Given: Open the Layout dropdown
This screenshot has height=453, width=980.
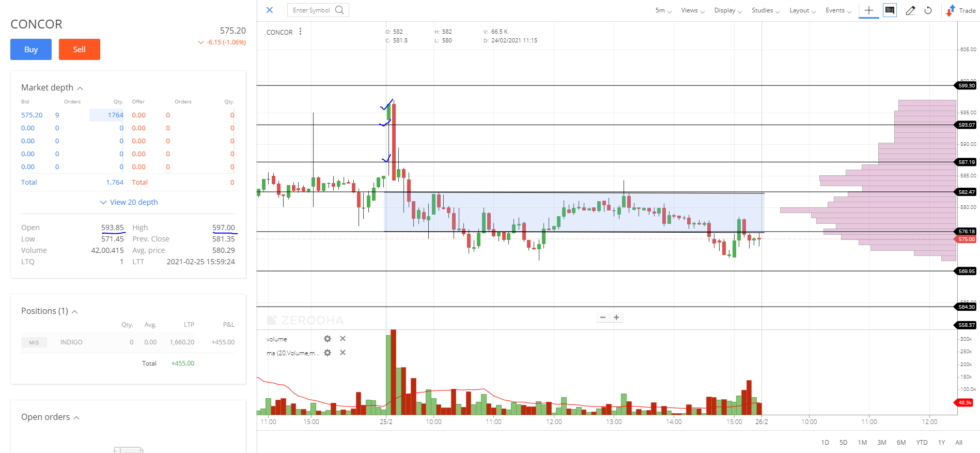Looking at the screenshot, I should (x=802, y=10).
